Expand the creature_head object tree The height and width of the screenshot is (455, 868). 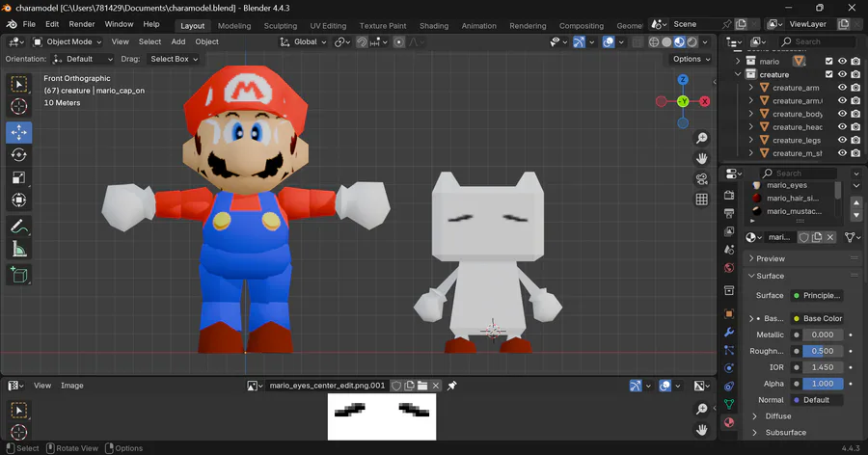pyautogui.click(x=751, y=126)
